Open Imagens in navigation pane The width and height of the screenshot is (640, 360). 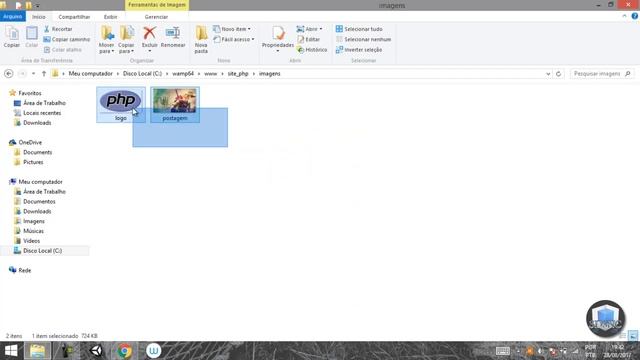tap(34, 221)
